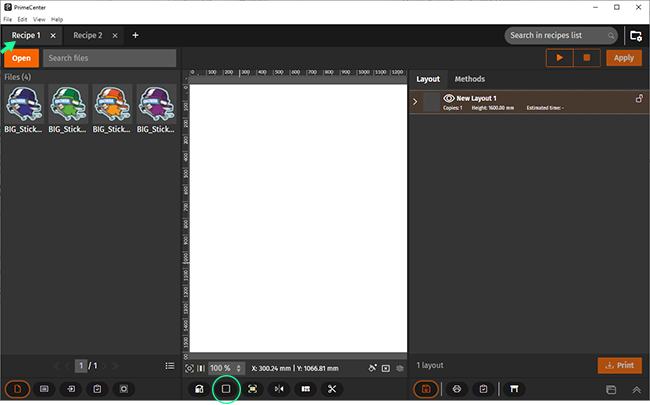Click the list view icon in files panel
The height and width of the screenshot is (405, 650).
pos(170,366)
